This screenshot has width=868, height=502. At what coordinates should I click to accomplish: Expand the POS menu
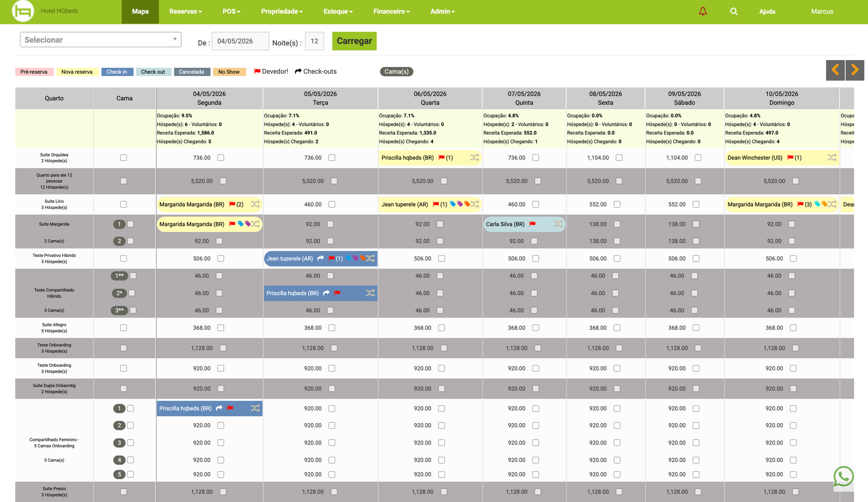pos(231,11)
